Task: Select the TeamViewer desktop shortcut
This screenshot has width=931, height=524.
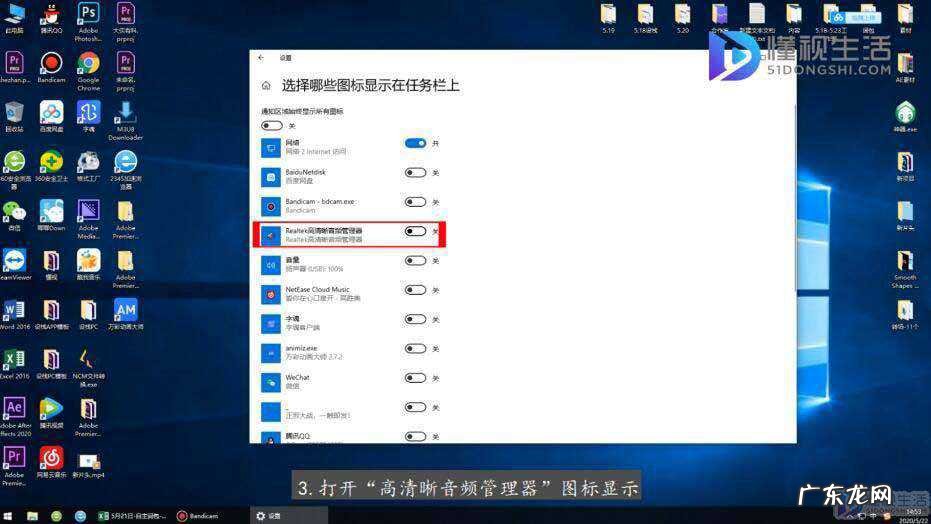Action: click(x=14, y=265)
